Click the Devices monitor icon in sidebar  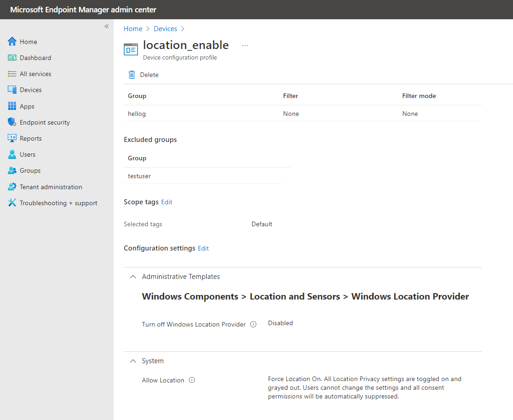tap(12, 90)
